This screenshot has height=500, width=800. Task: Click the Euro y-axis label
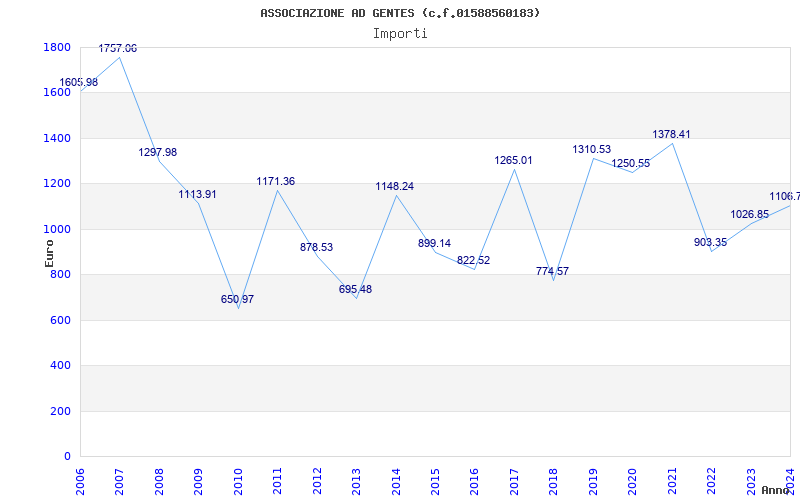(49, 253)
